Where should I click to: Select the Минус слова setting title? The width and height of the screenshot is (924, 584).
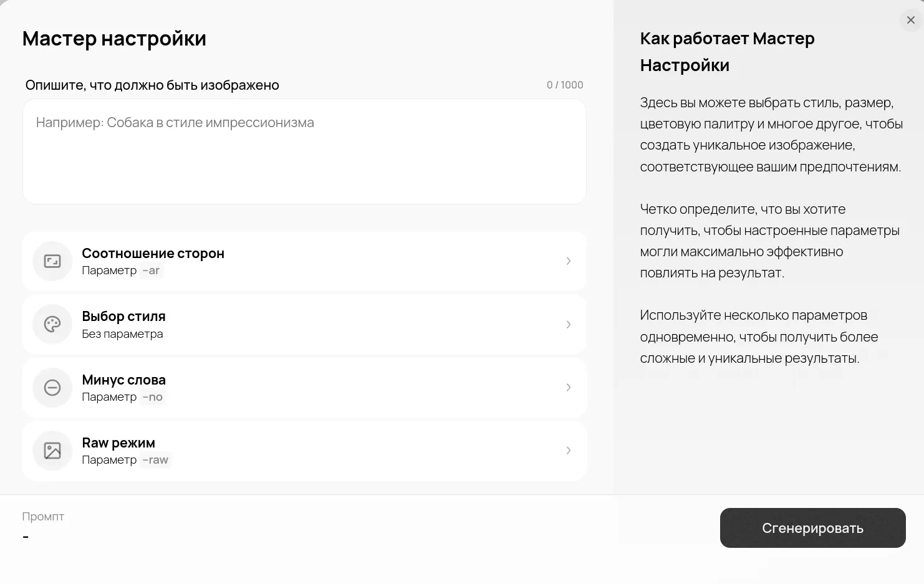click(123, 380)
